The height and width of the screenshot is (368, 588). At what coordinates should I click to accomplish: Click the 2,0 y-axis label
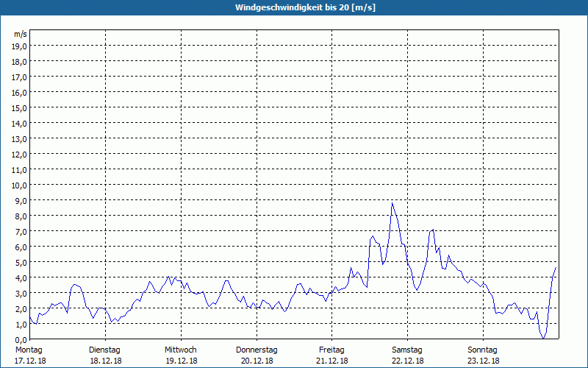point(21,308)
